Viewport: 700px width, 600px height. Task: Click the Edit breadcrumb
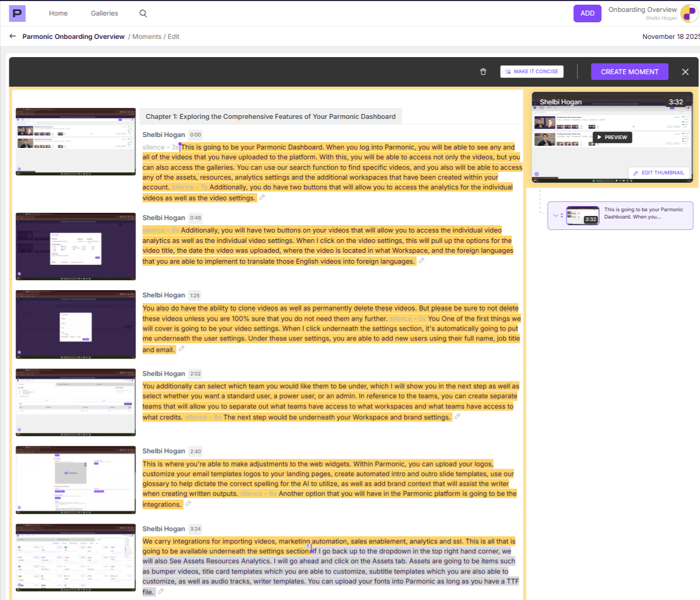coord(173,37)
